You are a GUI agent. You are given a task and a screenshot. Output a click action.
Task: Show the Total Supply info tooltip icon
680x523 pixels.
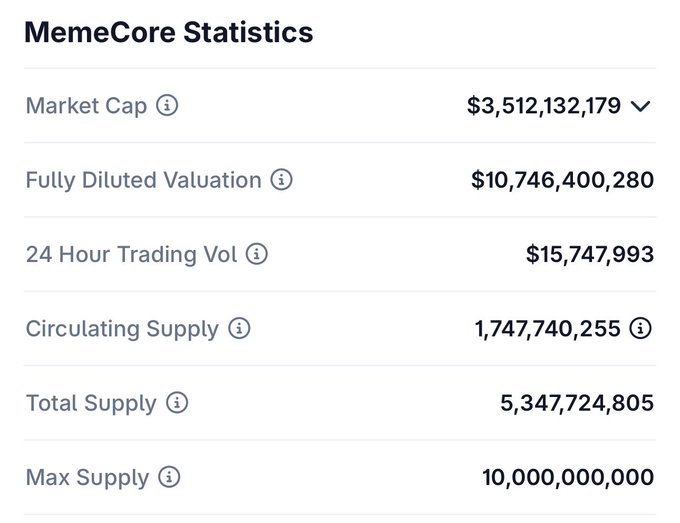pyautogui.click(x=177, y=403)
